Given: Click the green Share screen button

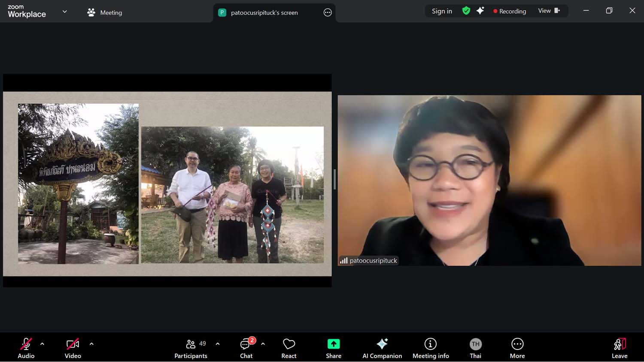Looking at the screenshot, I should pos(334,348).
